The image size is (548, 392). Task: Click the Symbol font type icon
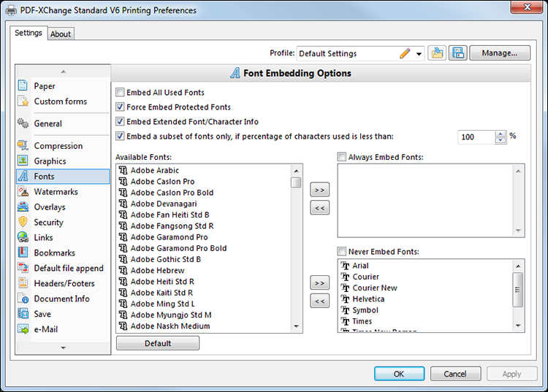click(x=346, y=310)
